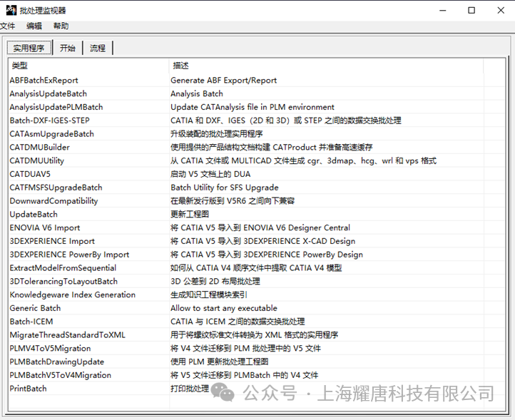Click description '使用 PLM 更新批处理工程图'

tap(220, 362)
